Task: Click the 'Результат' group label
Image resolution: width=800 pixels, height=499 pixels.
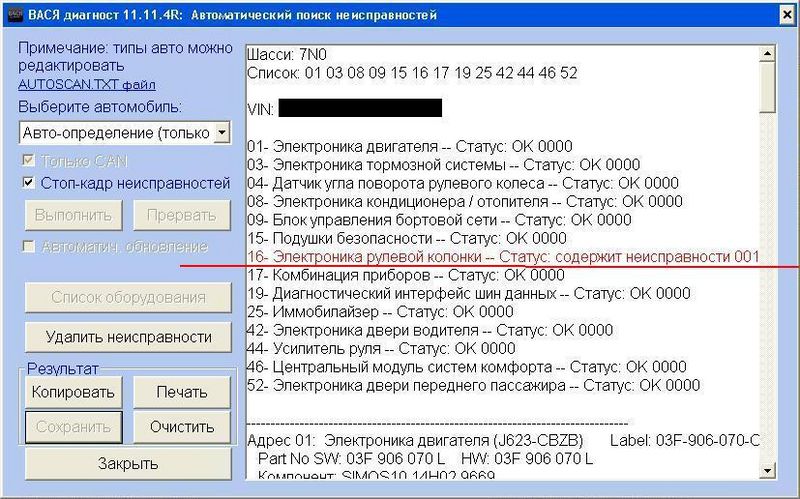Action: (63, 368)
